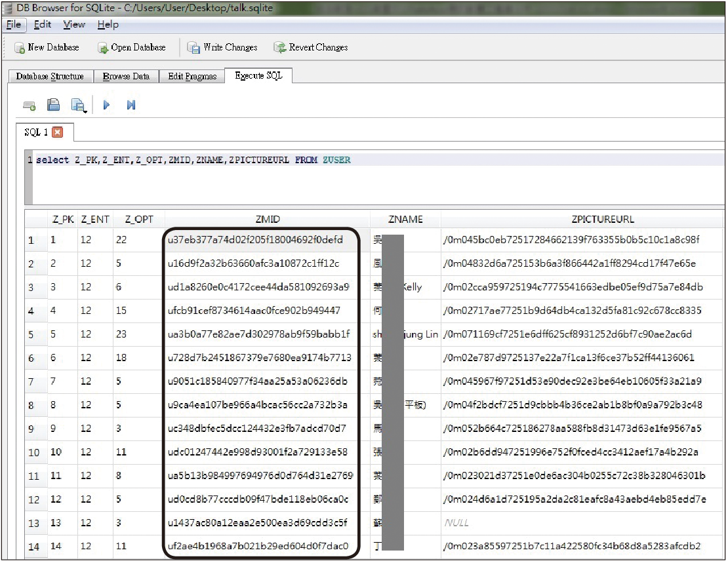
Task: Click the Z_PK column header
Action: coord(63,220)
